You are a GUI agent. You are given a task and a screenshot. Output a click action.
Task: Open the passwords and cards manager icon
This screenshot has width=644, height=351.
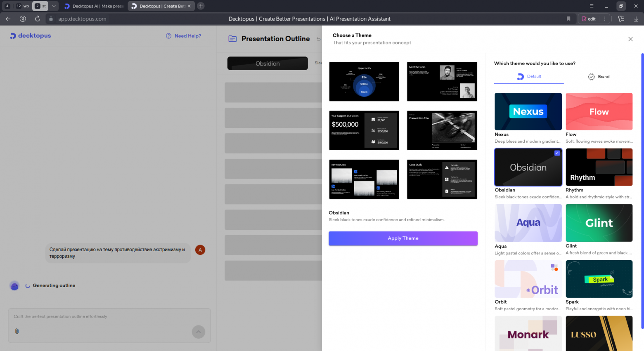coord(621,19)
